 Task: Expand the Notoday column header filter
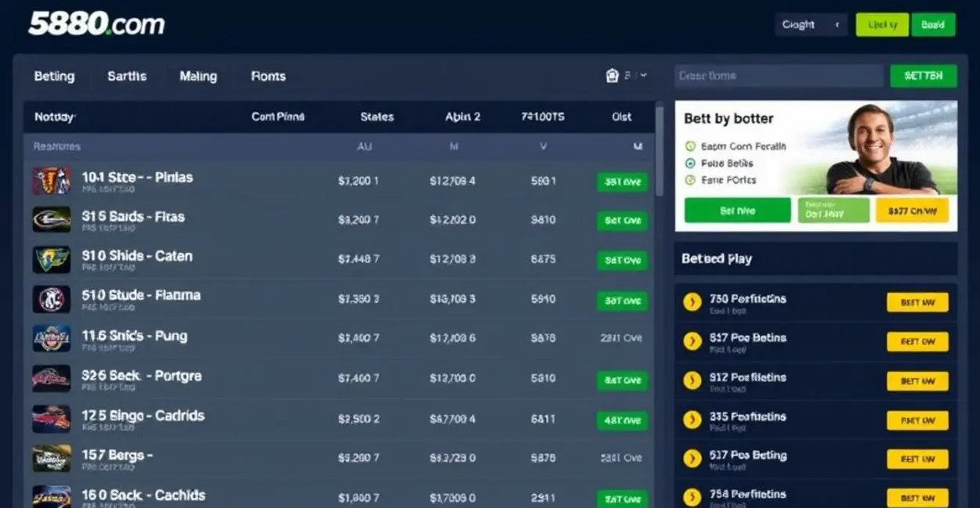coord(55,117)
